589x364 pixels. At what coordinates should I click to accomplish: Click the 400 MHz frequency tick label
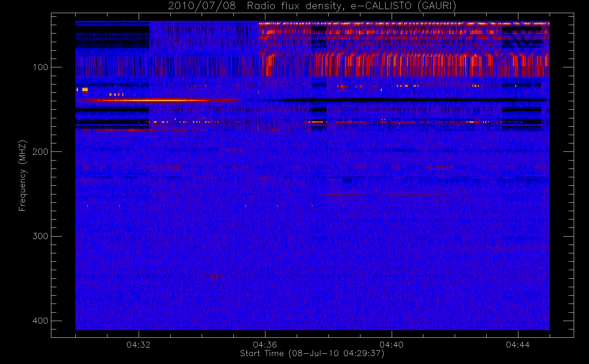pos(40,321)
